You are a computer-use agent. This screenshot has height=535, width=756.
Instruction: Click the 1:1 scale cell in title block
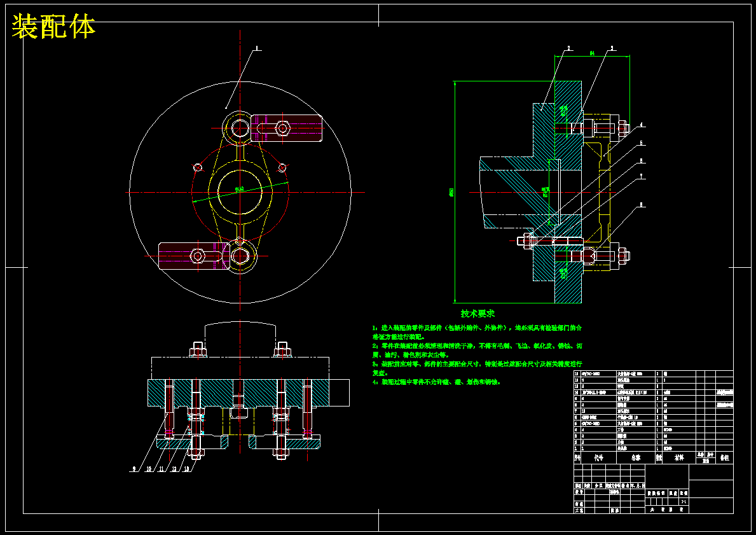click(x=683, y=502)
